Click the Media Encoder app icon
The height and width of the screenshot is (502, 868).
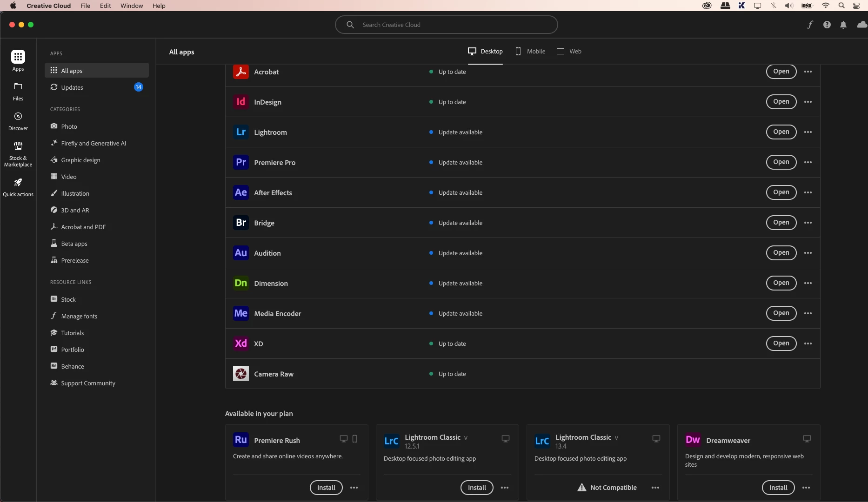coord(241,313)
